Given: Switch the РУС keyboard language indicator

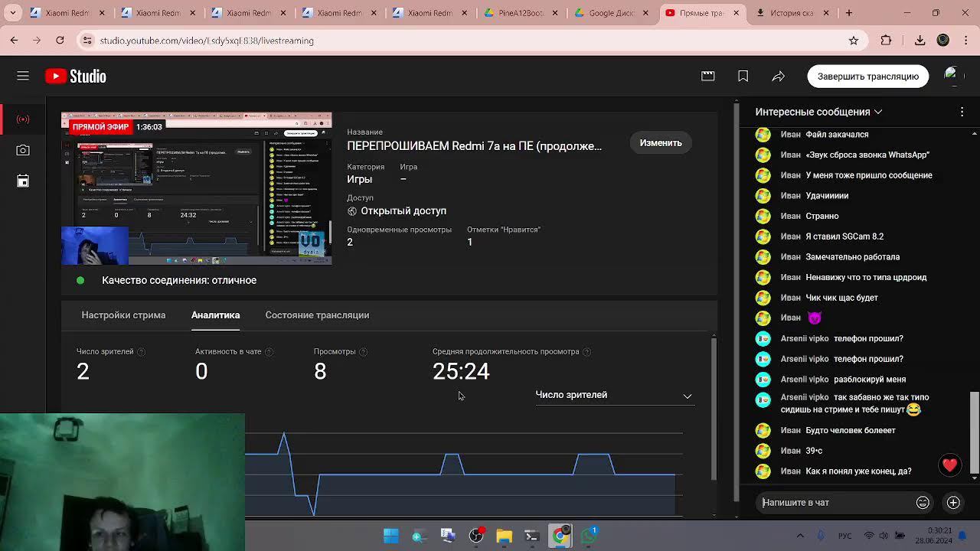Looking at the screenshot, I should coord(844,536).
